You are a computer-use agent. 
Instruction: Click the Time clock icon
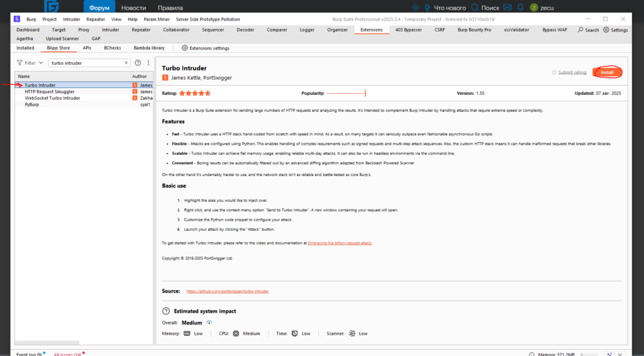(x=294, y=333)
